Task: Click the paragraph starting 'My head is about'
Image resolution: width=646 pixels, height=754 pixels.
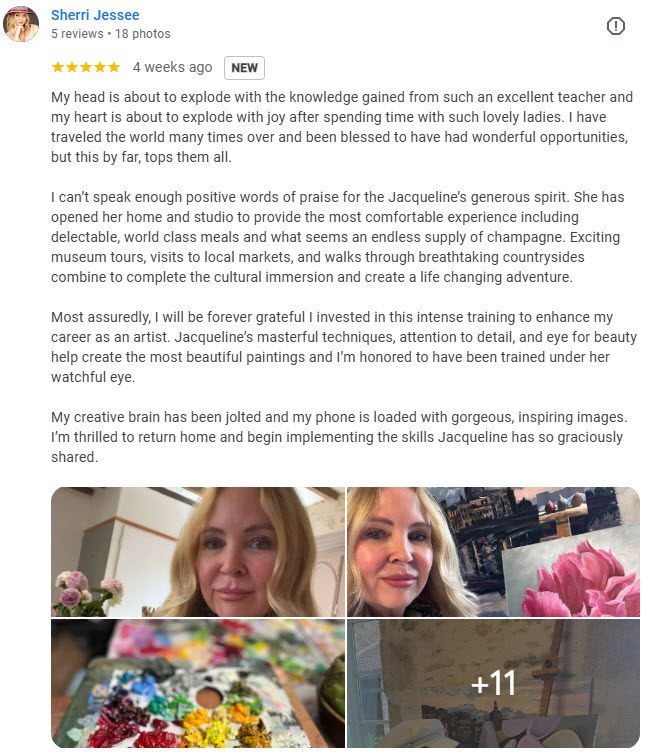Action: tap(342, 127)
